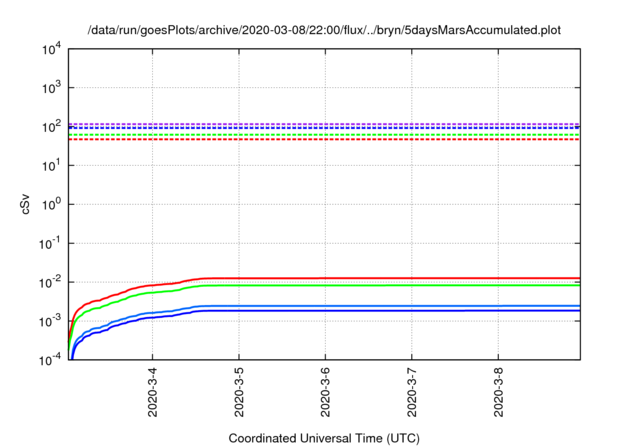
Task: Click the green dashed threshold line
Action: click(x=324, y=135)
